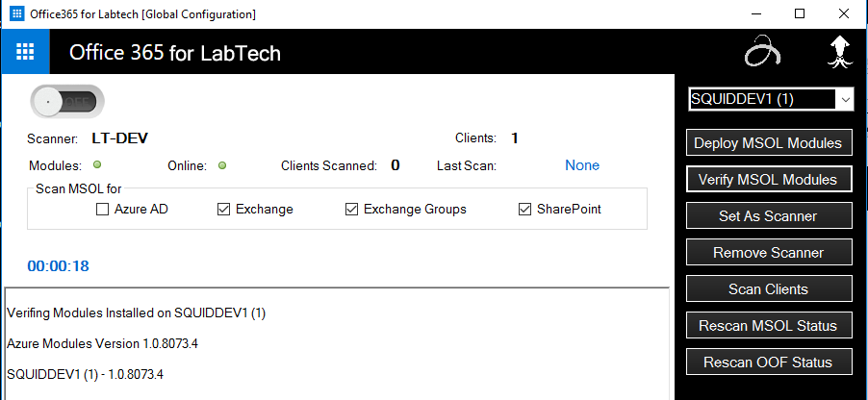Screen dimensions: 868x400
Task: Uncheck the Exchange checkbox
Action: coord(223,209)
